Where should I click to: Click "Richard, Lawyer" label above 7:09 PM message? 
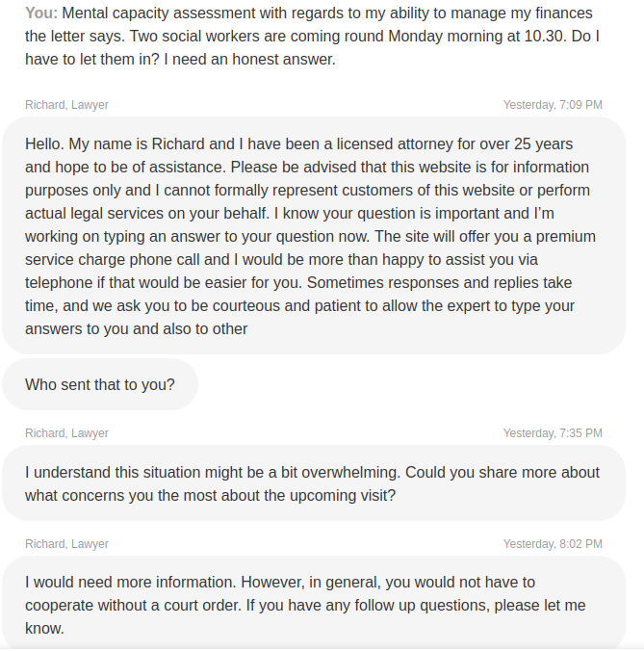tap(66, 104)
